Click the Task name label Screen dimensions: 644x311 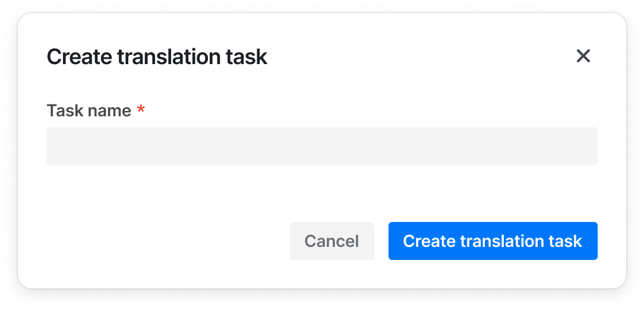click(x=89, y=110)
